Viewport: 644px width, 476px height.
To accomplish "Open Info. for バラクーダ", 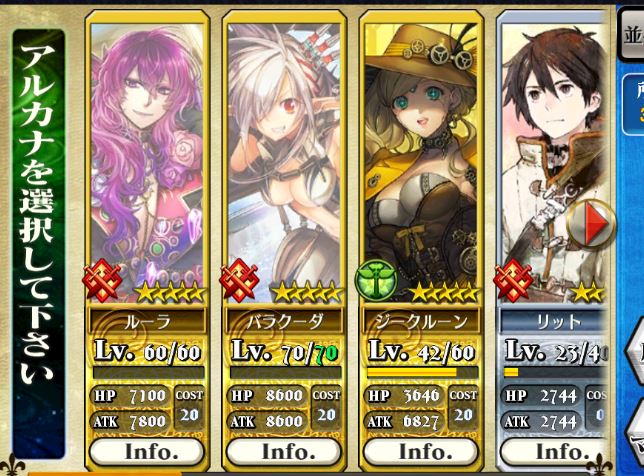I will tap(284, 452).
